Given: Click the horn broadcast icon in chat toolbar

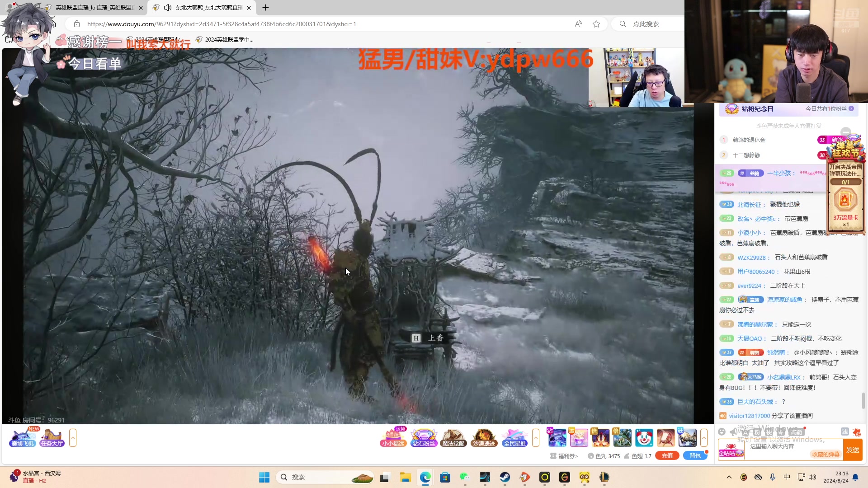Looking at the screenshot, I should [x=734, y=432].
